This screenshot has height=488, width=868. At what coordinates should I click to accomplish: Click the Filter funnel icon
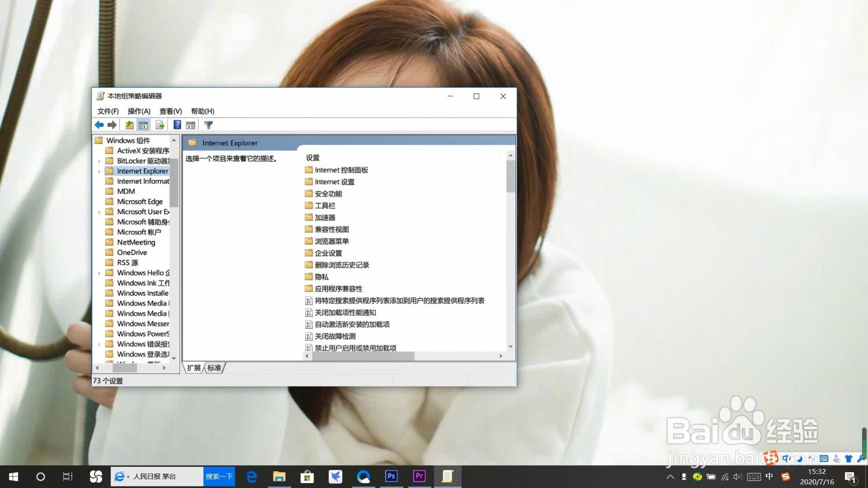pyautogui.click(x=208, y=125)
